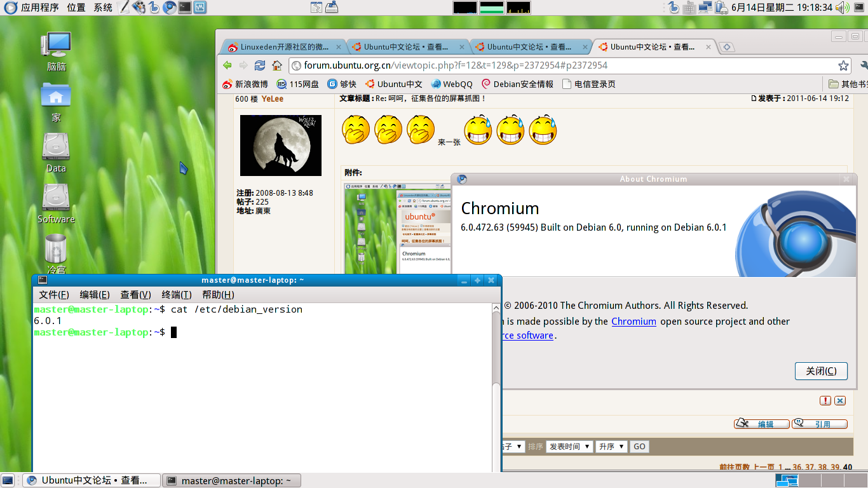Open power manager battery tray icon
This screenshot has height=488, width=868.
(x=720, y=8)
